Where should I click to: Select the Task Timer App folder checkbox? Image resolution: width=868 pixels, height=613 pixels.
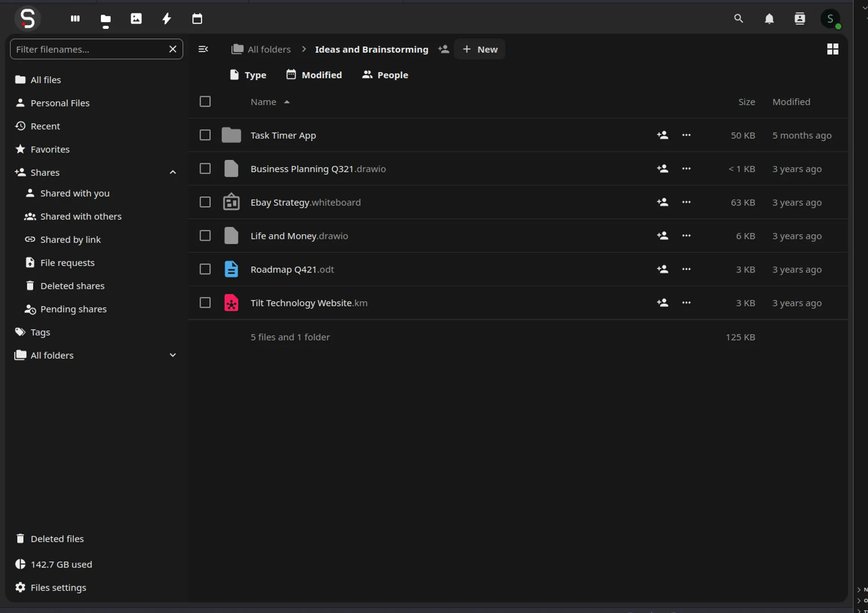[x=205, y=135]
